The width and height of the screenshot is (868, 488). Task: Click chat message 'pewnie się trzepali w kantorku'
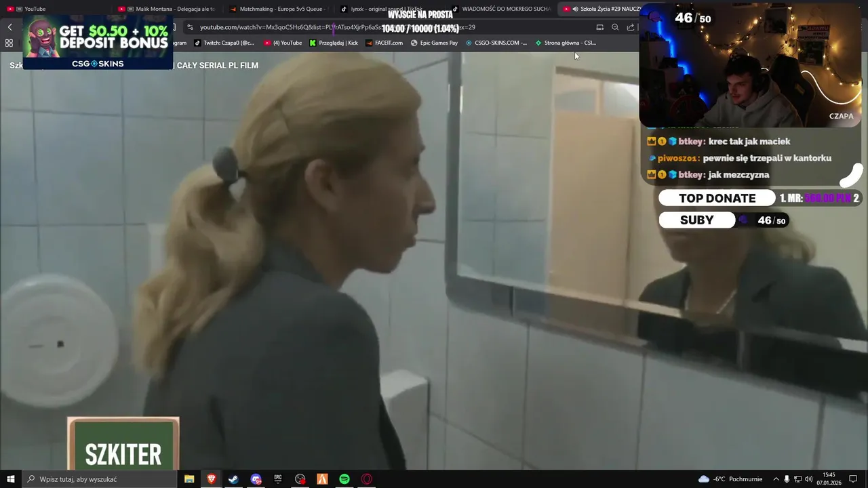(767, 158)
